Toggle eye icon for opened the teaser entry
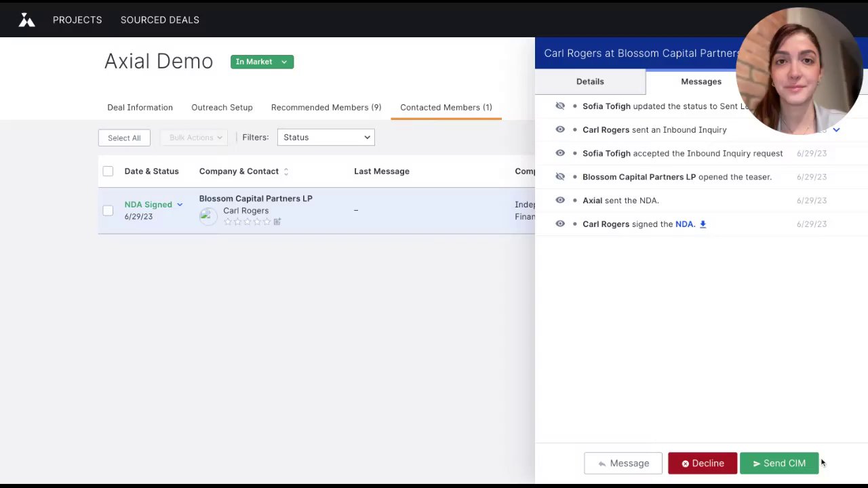Viewport: 868px width, 488px height. click(x=560, y=177)
